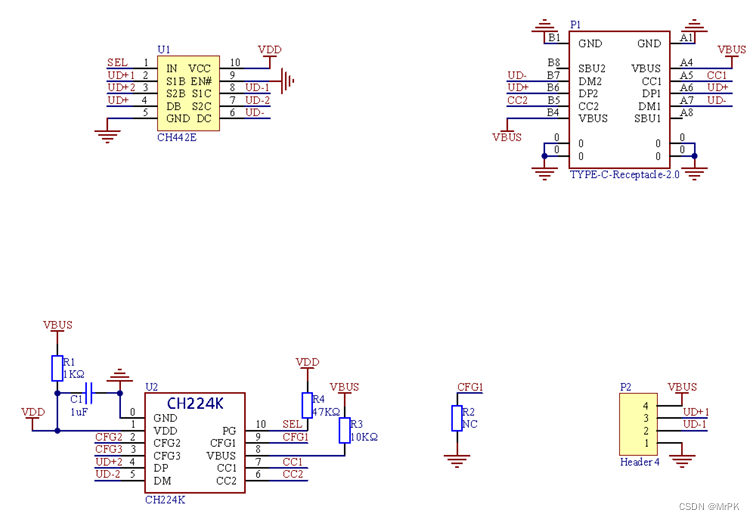Screen dimensions: 755x520
Task: Click the P1 designator
Action: (575, 25)
